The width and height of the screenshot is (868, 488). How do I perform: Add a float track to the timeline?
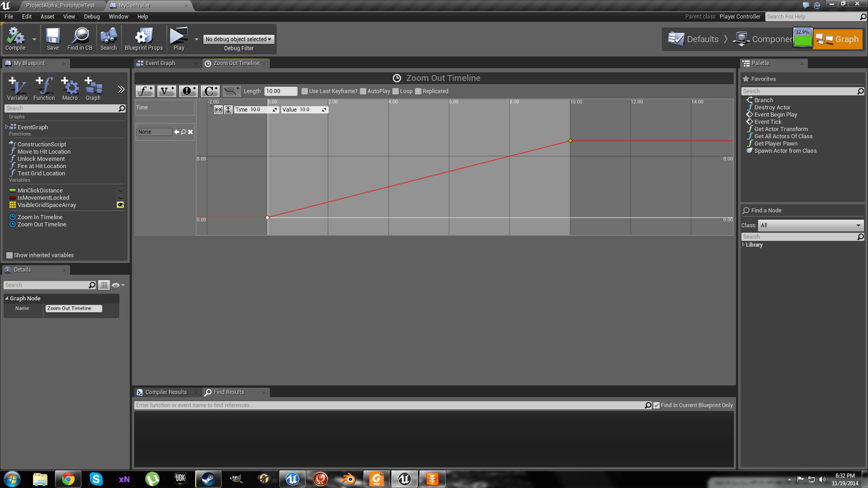point(145,91)
